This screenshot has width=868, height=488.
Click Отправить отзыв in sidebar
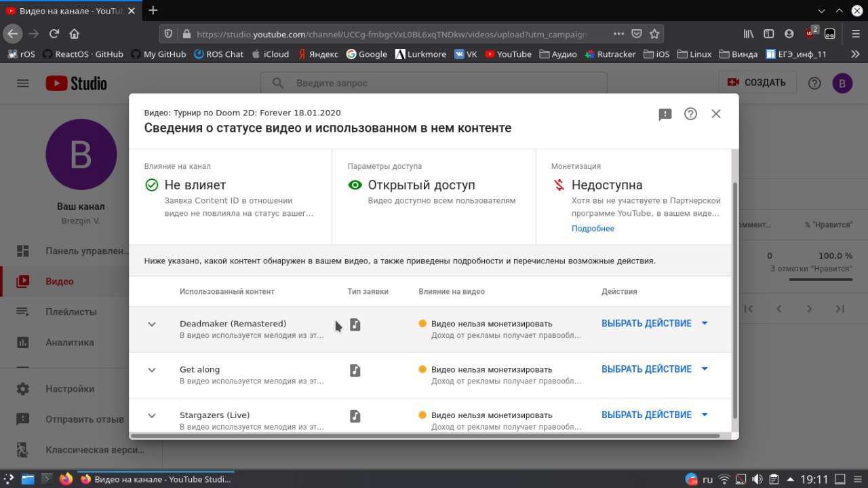(64, 419)
